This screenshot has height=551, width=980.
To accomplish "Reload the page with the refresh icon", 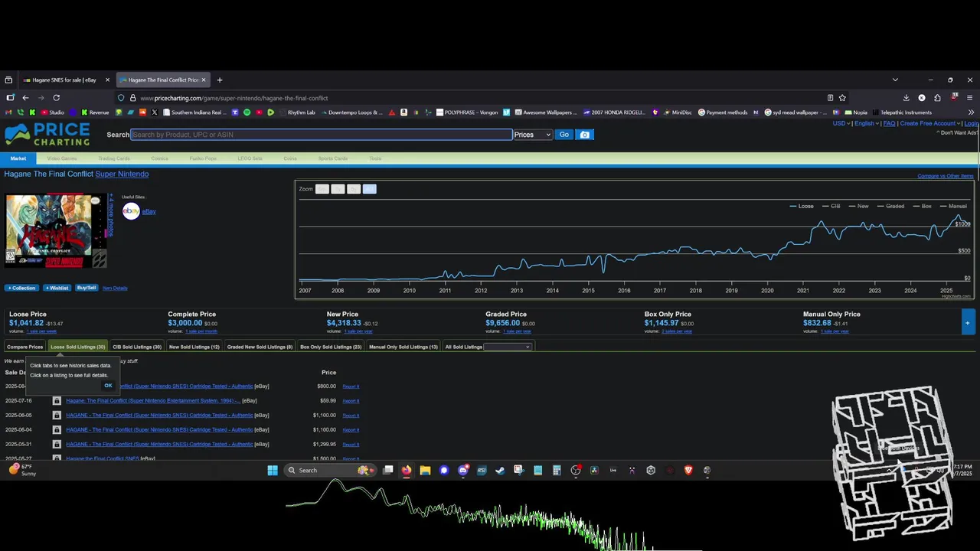I will point(57,98).
